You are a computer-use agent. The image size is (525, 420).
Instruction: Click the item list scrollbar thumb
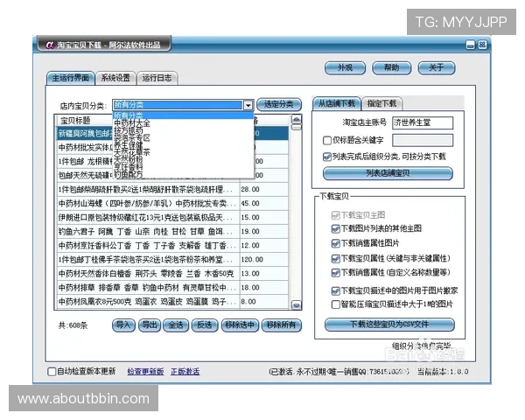[x=297, y=127]
